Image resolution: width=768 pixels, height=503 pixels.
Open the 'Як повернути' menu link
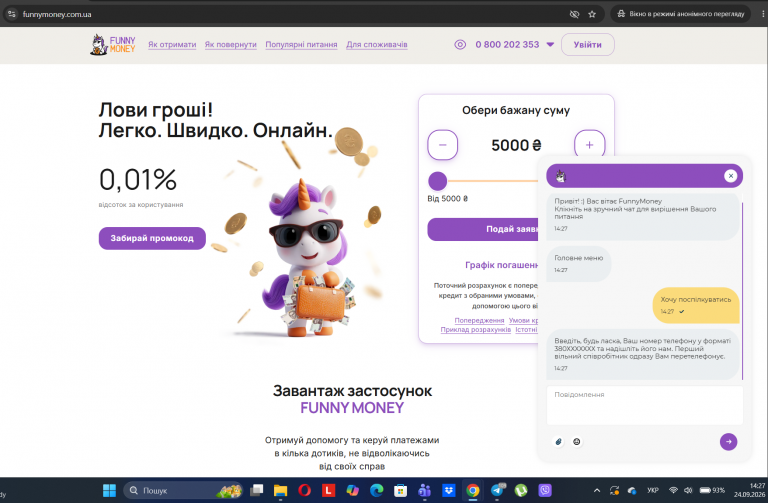pyautogui.click(x=231, y=45)
